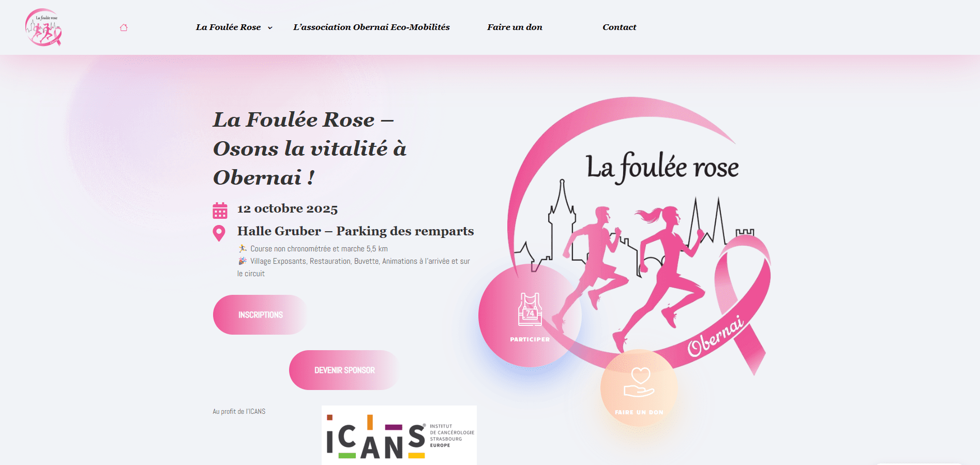Viewport: 980px width, 465px height.
Task: Click the 'Osons la vitalité à Obernai' heading
Action: click(x=310, y=149)
